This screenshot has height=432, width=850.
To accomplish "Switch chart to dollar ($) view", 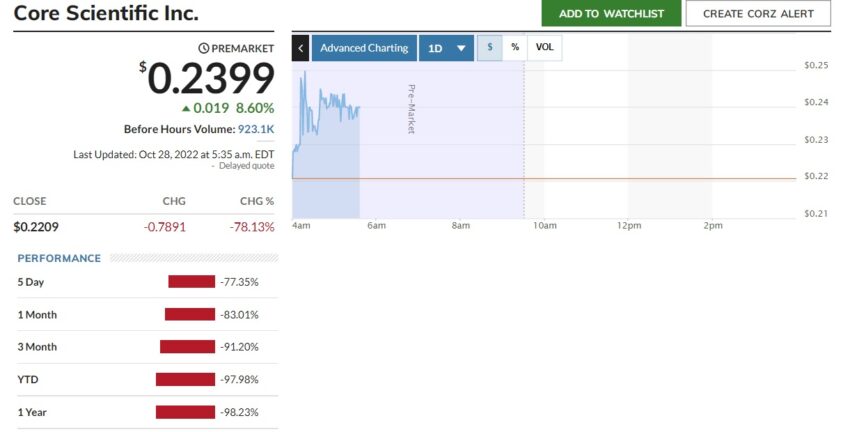I will [490, 47].
